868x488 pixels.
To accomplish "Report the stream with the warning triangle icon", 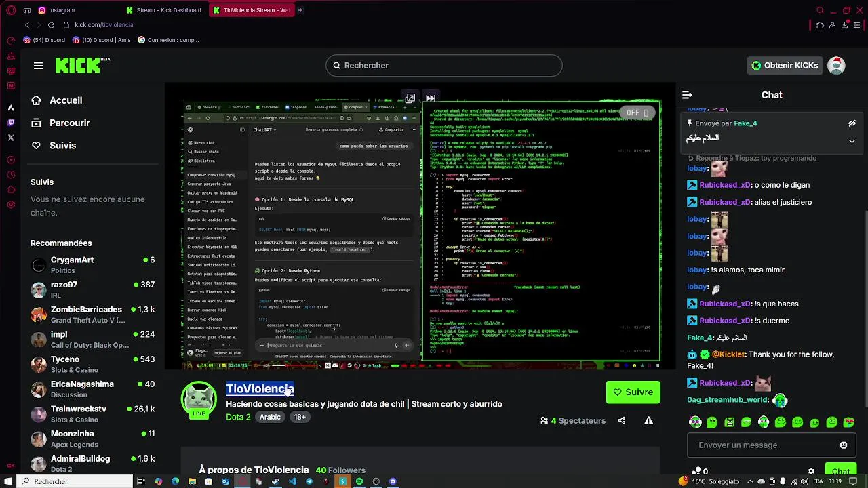I will pyautogui.click(x=648, y=420).
